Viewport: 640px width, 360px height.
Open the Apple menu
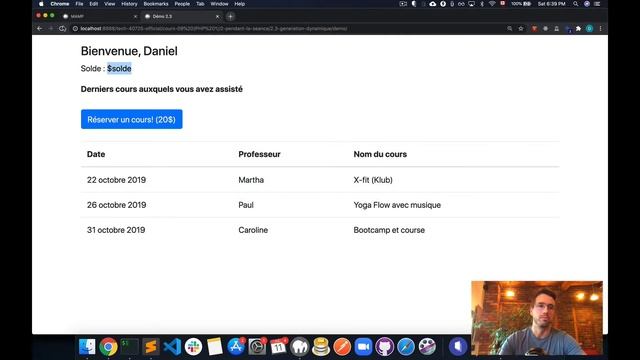(x=41, y=4)
